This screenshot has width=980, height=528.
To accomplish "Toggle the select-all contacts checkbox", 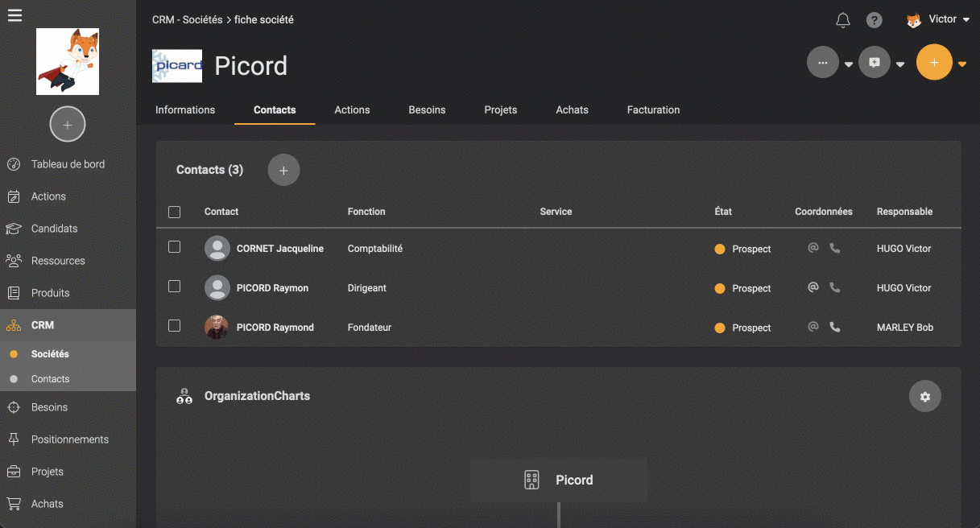I will tap(174, 212).
